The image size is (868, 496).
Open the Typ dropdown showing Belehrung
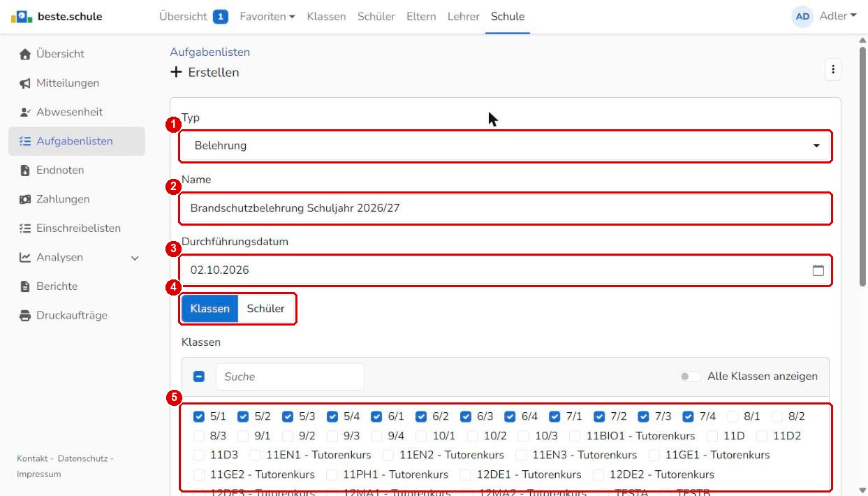tap(506, 146)
